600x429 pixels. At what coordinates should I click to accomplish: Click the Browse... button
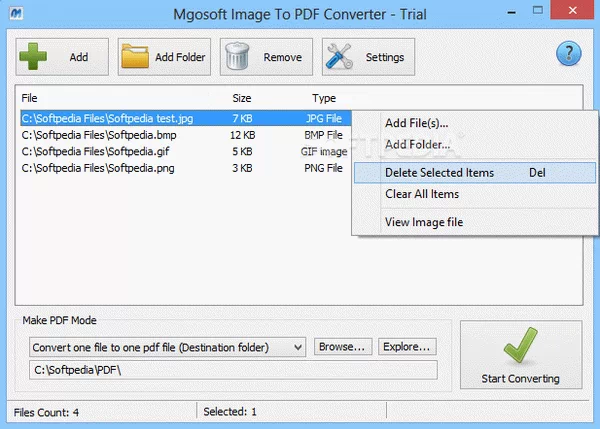(x=342, y=347)
